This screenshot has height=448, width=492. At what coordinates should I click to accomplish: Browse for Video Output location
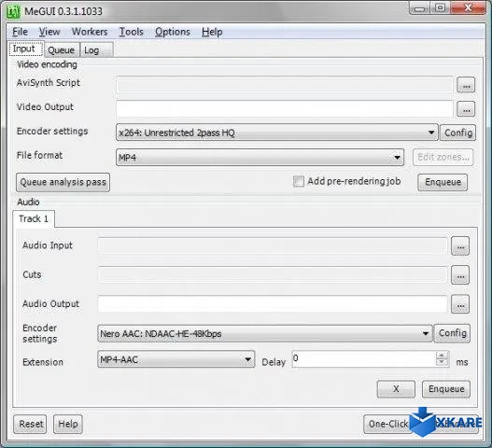(x=466, y=109)
